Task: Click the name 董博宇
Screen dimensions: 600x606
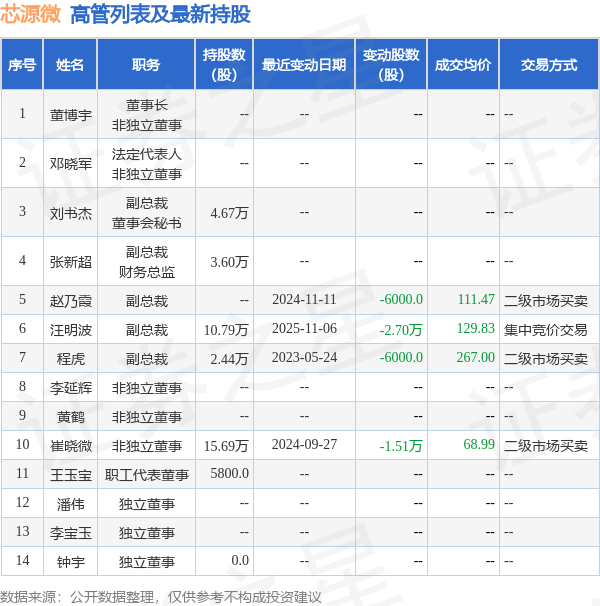Action: tap(71, 115)
